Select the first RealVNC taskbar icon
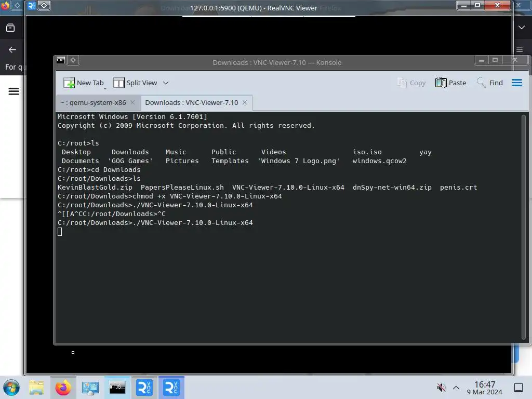This screenshot has width=532, height=399. pos(144,388)
